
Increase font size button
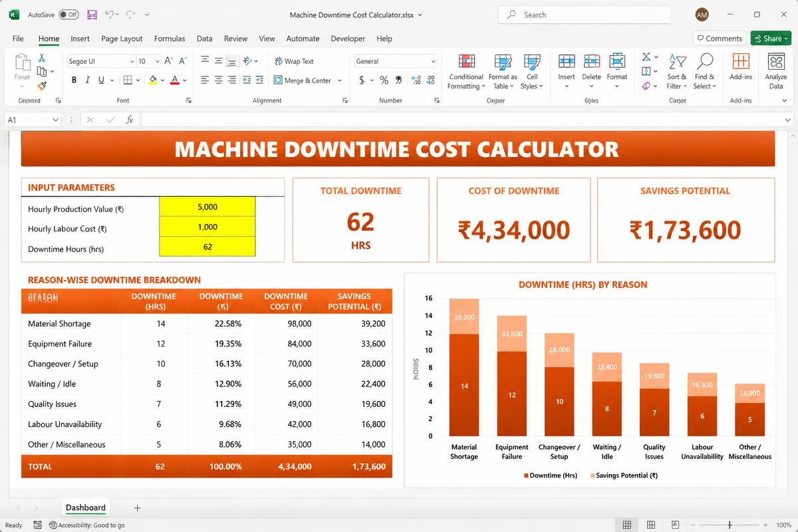click(168, 61)
